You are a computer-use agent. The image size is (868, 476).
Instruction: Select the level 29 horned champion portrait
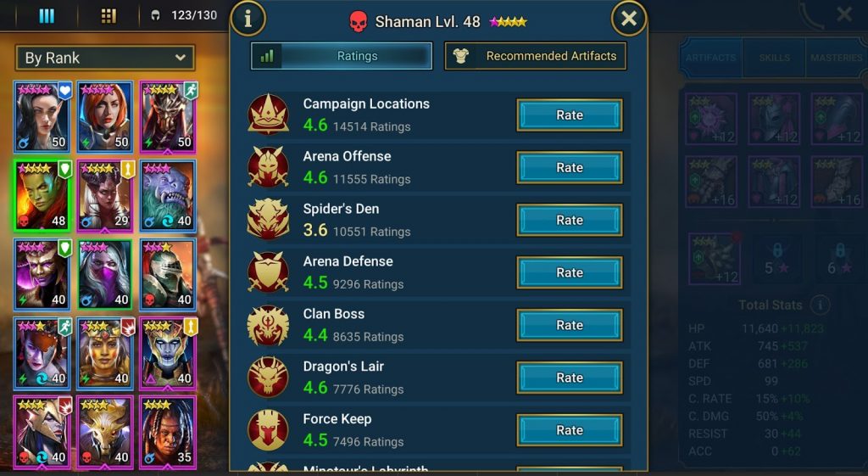tap(105, 195)
